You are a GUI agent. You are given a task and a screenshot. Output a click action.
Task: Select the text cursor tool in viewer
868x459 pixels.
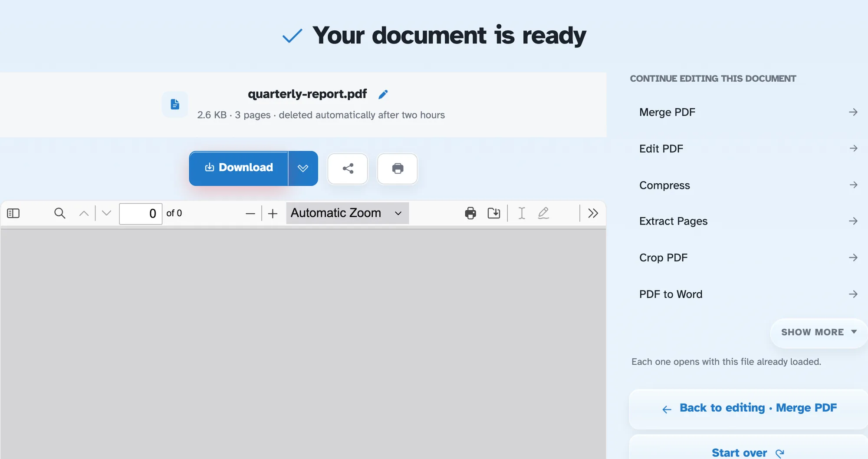[522, 213]
